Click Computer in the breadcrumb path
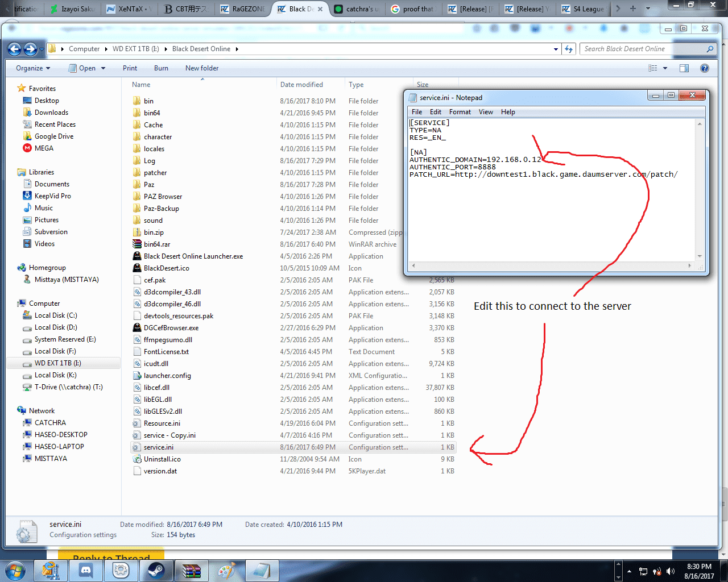Viewport: 728px width, 582px height. point(84,49)
